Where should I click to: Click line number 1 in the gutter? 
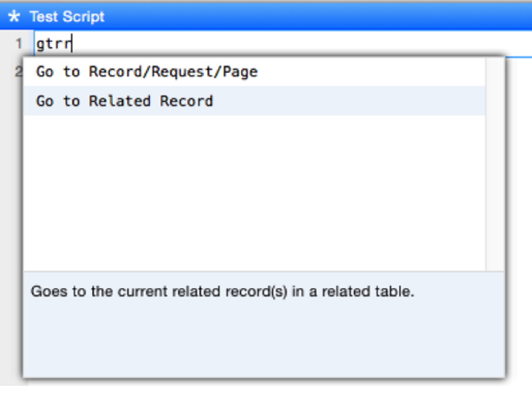(19, 43)
